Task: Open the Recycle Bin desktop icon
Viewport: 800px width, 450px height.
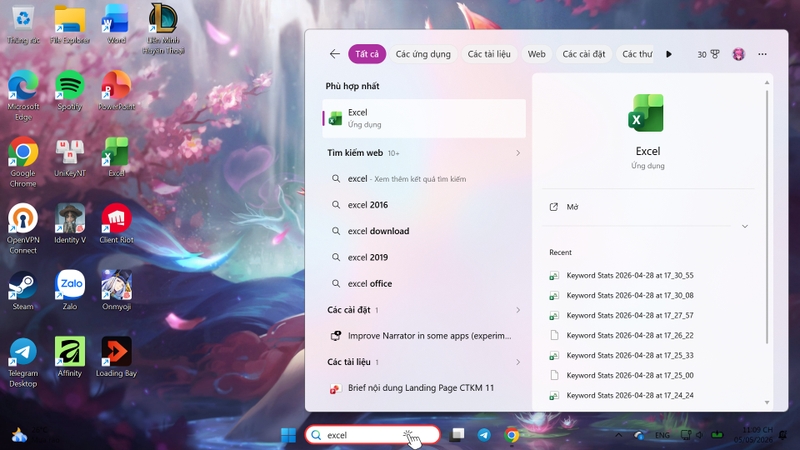Action: coord(23,24)
